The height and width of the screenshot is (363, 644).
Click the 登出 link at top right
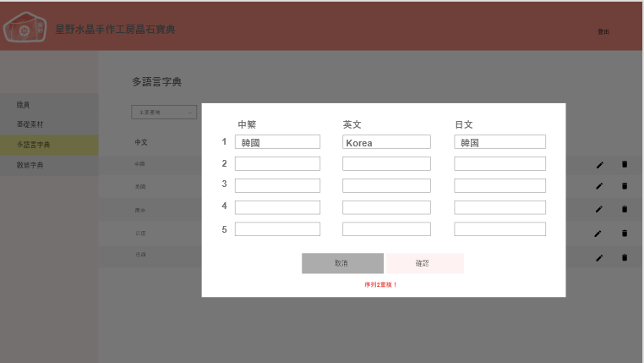coord(603,32)
